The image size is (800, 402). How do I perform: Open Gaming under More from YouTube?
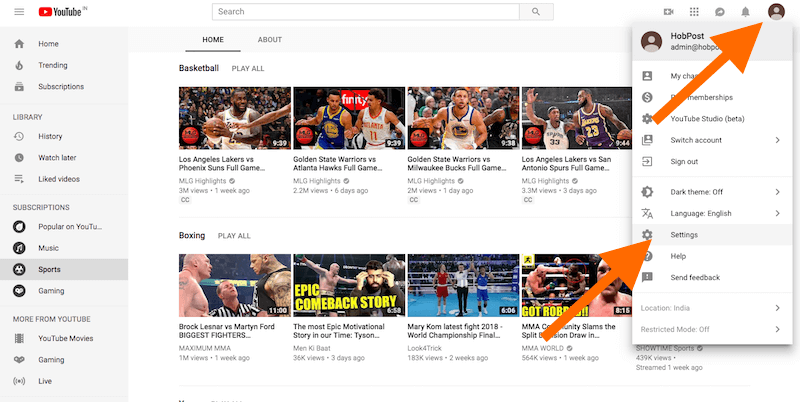pos(64,360)
